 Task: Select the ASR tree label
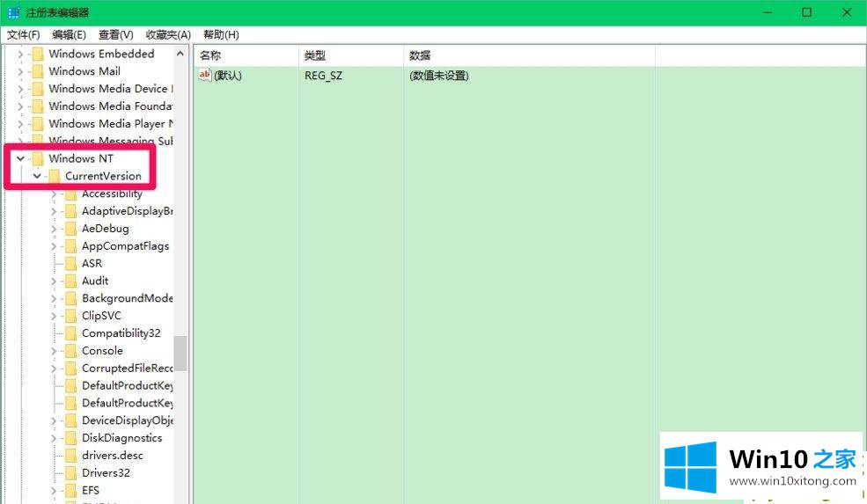pos(92,264)
